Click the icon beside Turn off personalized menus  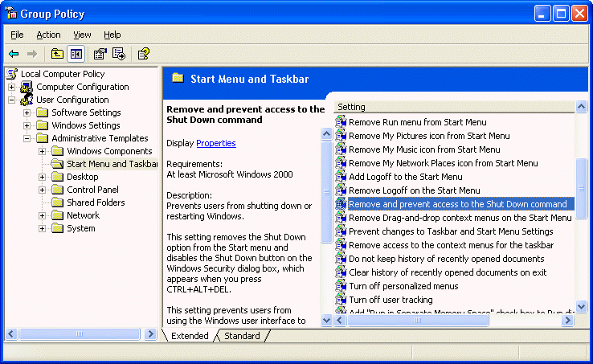pyautogui.click(x=341, y=286)
